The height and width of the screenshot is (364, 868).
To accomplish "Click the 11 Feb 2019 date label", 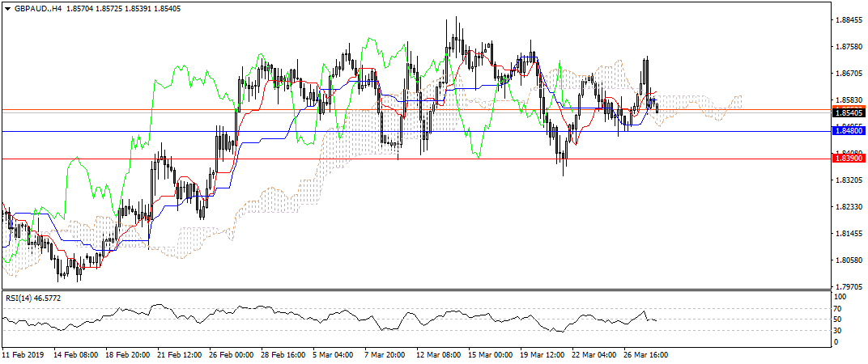I will tap(23, 354).
